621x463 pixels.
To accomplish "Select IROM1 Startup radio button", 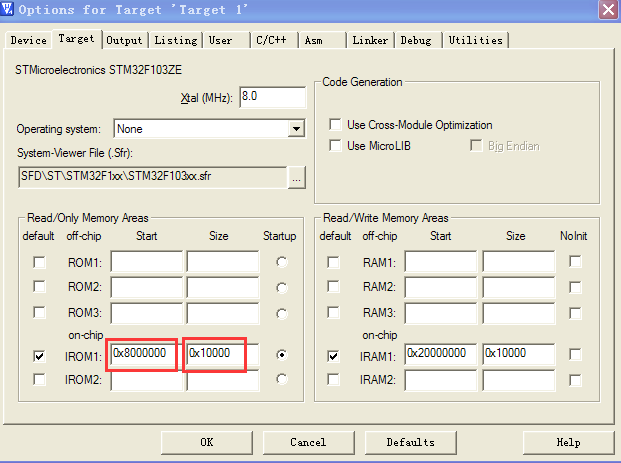I will click(282, 354).
